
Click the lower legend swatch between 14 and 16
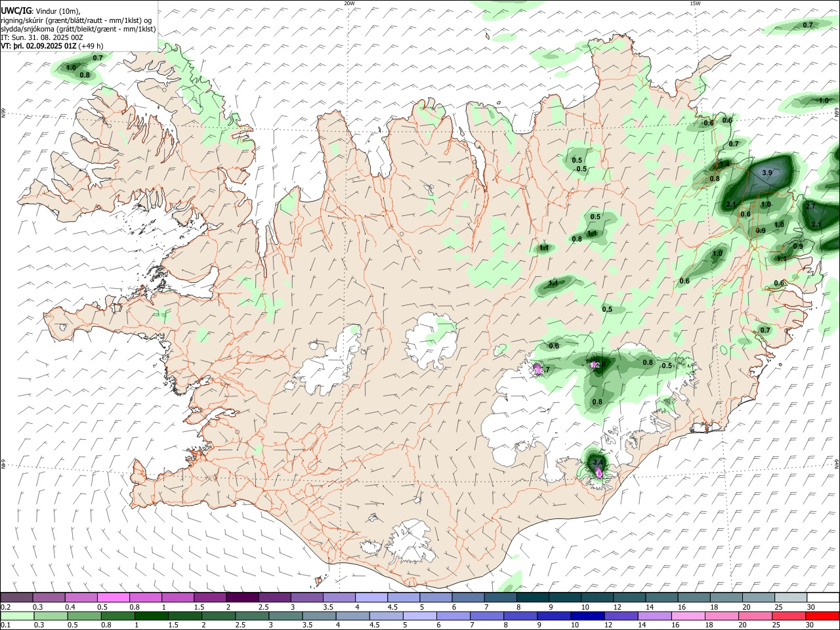point(654,616)
